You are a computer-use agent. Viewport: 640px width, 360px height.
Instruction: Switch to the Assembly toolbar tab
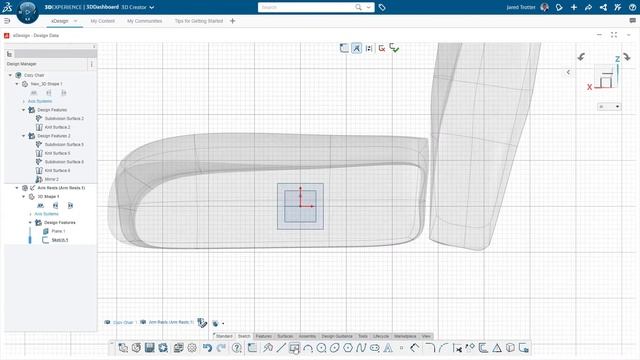click(x=307, y=336)
